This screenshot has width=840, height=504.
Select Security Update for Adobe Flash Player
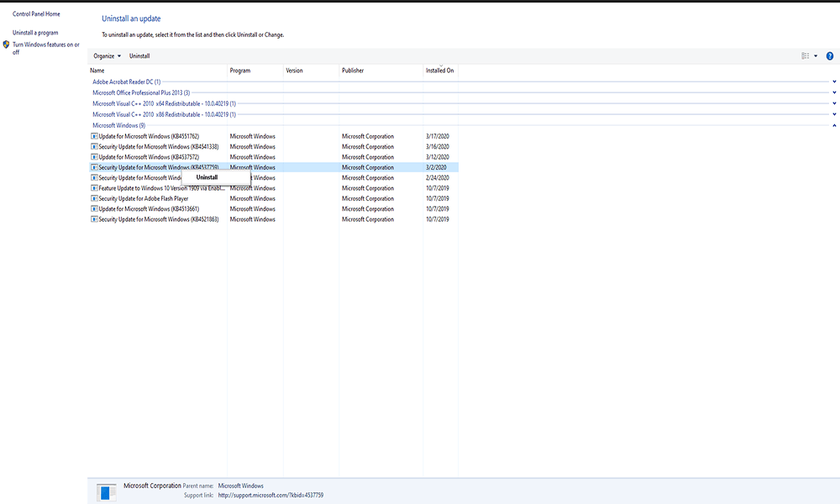pyautogui.click(x=144, y=198)
